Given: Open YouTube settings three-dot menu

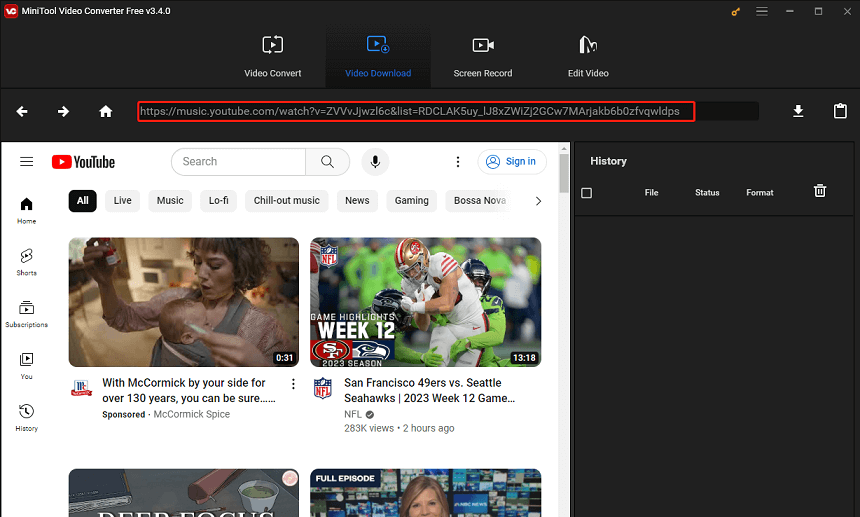Looking at the screenshot, I should [x=457, y=162].
